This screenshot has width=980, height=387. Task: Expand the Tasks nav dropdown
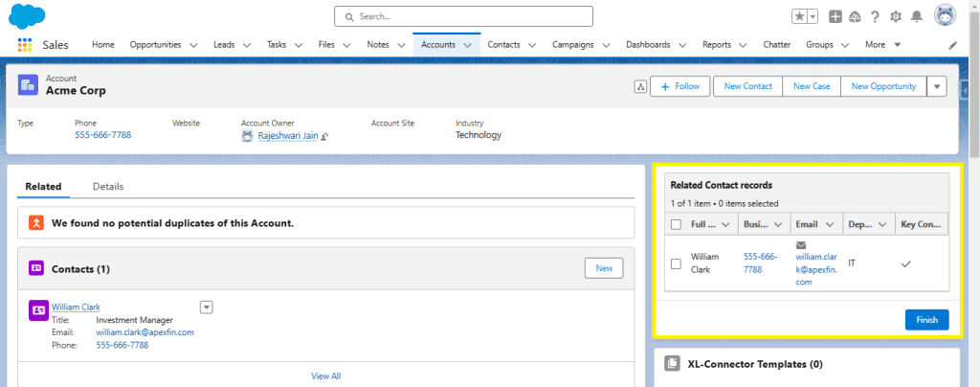299,45
